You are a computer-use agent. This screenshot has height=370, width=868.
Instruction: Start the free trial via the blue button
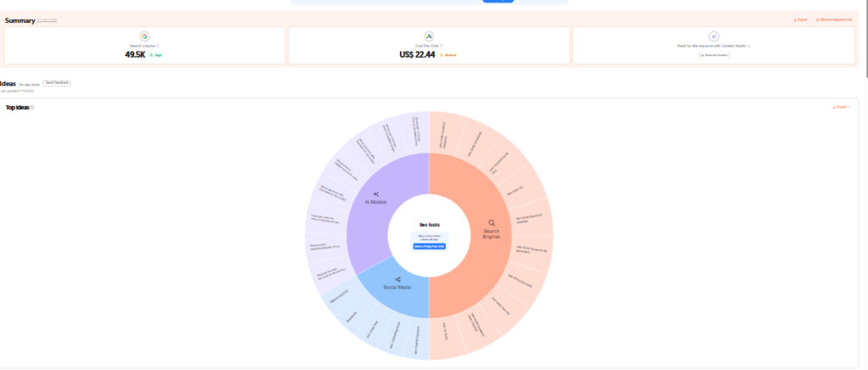[x=429, y=246]
